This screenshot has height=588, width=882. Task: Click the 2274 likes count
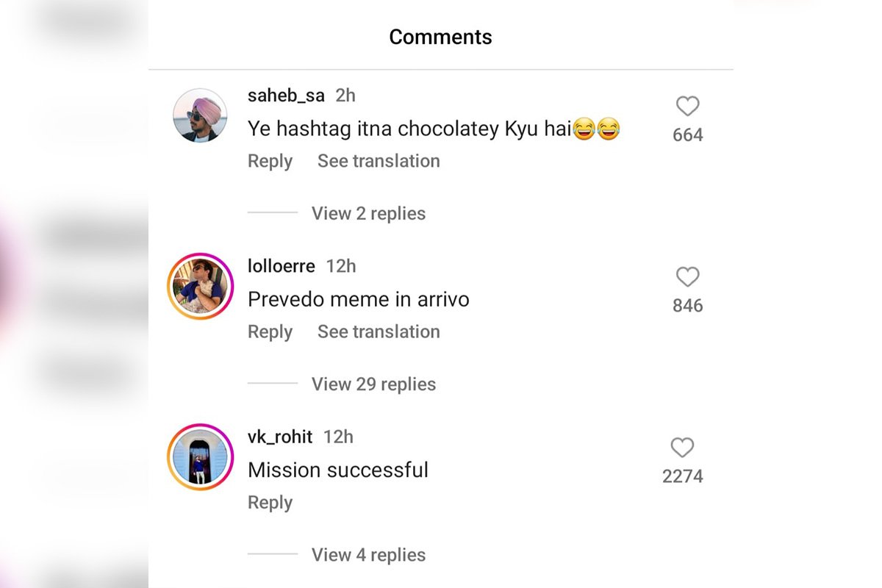coord(683,476)
